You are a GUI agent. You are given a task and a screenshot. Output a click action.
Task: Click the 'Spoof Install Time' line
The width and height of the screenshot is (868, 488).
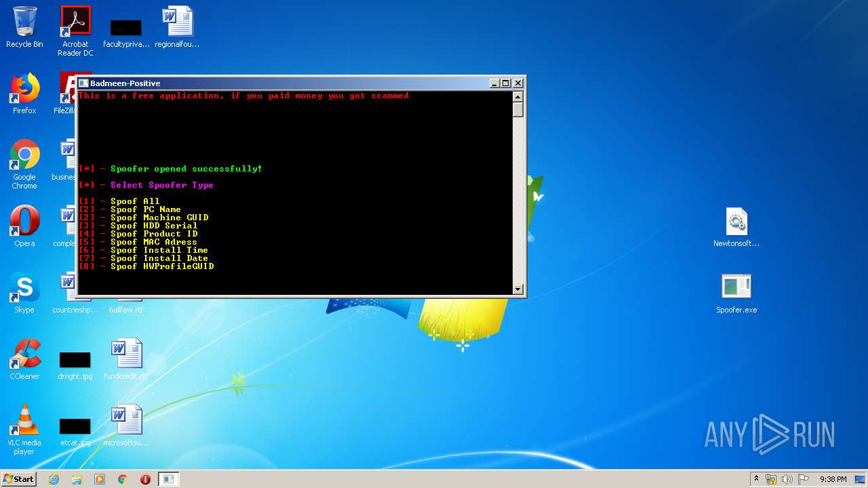(x=144, y=250)
